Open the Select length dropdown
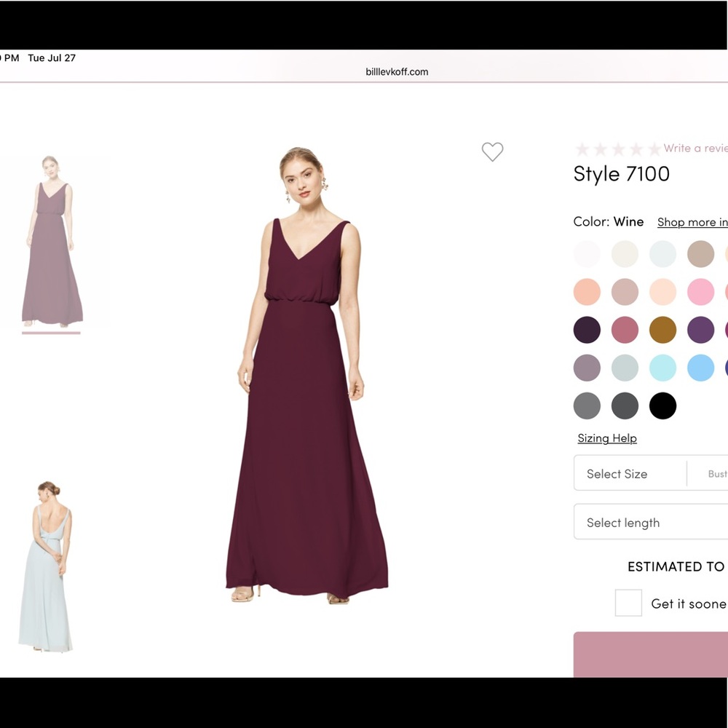The height and width of the screenshot is (728, 728). point(623,522)
